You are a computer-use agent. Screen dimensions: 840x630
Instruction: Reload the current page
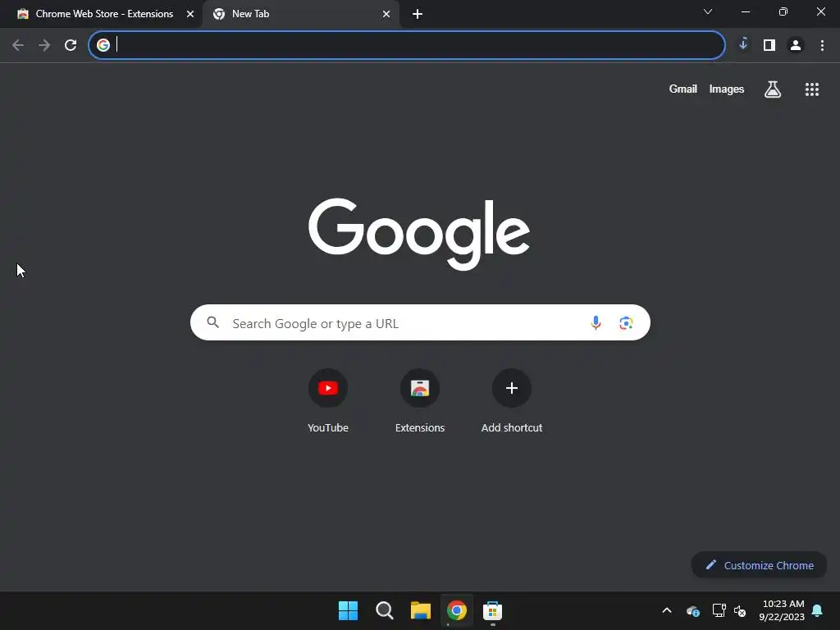click(71, 45)
